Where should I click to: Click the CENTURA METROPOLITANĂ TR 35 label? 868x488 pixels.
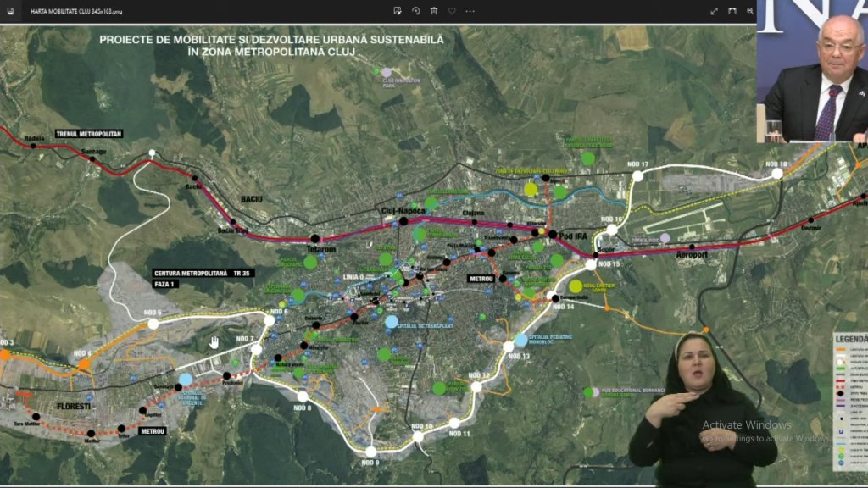pos(203,274)
